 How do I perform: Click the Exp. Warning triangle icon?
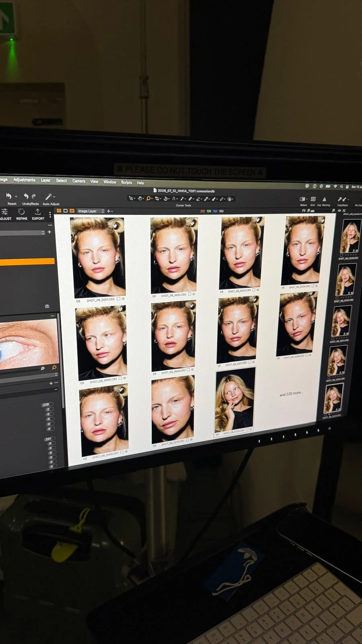point(324,199)
